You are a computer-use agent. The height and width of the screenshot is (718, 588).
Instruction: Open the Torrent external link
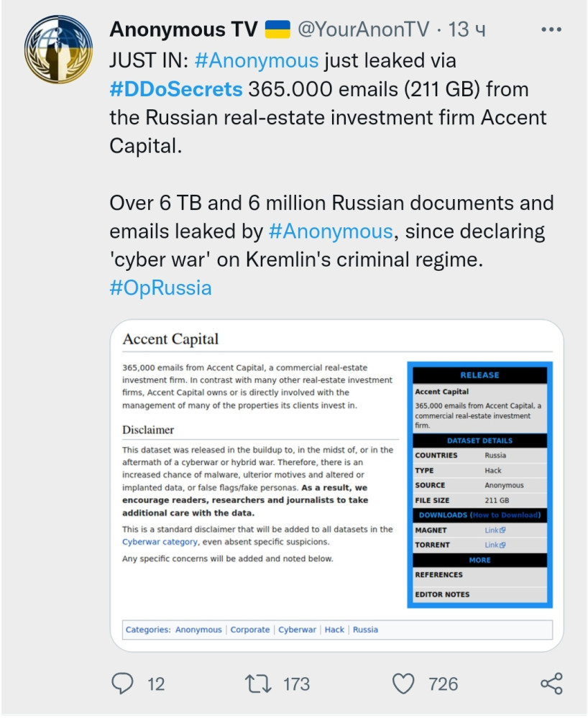(495, 545)
